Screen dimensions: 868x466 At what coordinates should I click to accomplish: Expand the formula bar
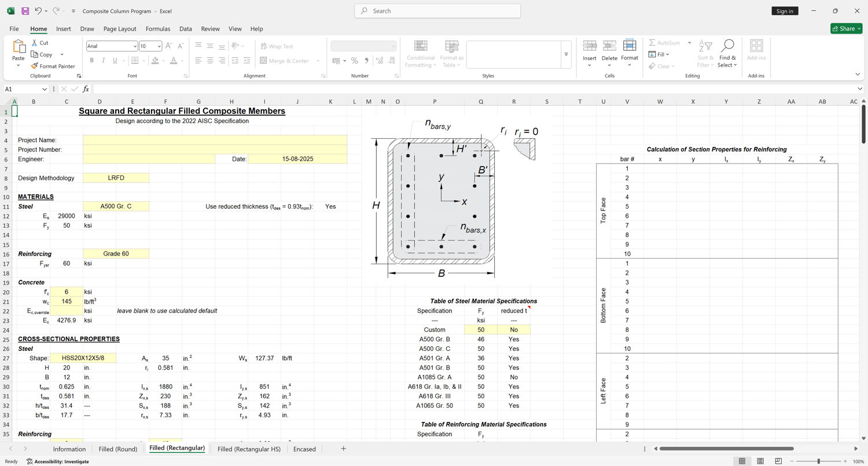coord(860,89)
